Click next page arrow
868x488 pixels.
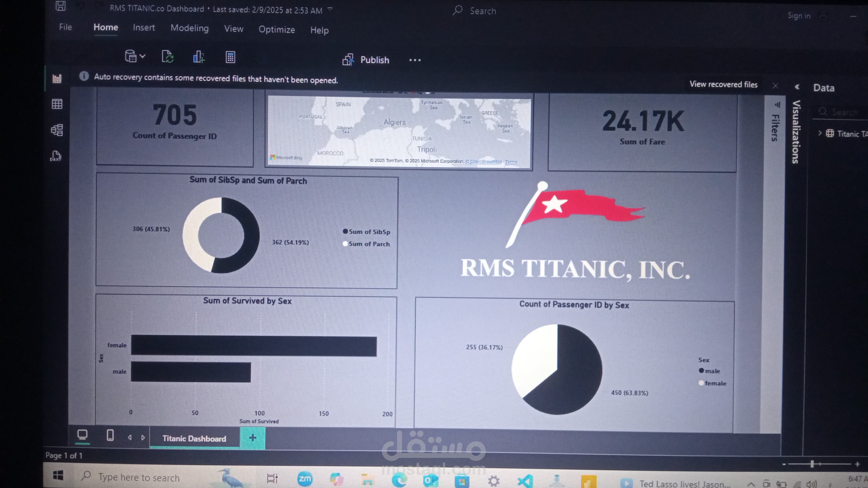(x=143, y=437)
